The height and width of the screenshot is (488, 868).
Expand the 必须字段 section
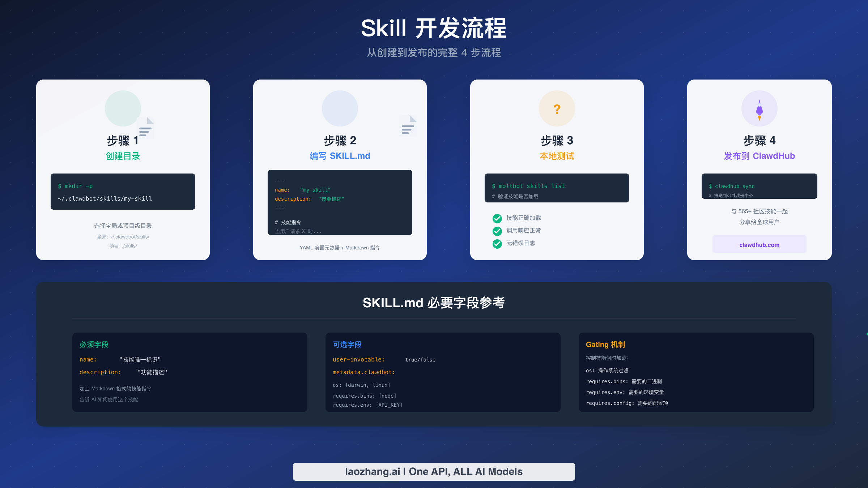pyautogui.click(x=94, y=344)
